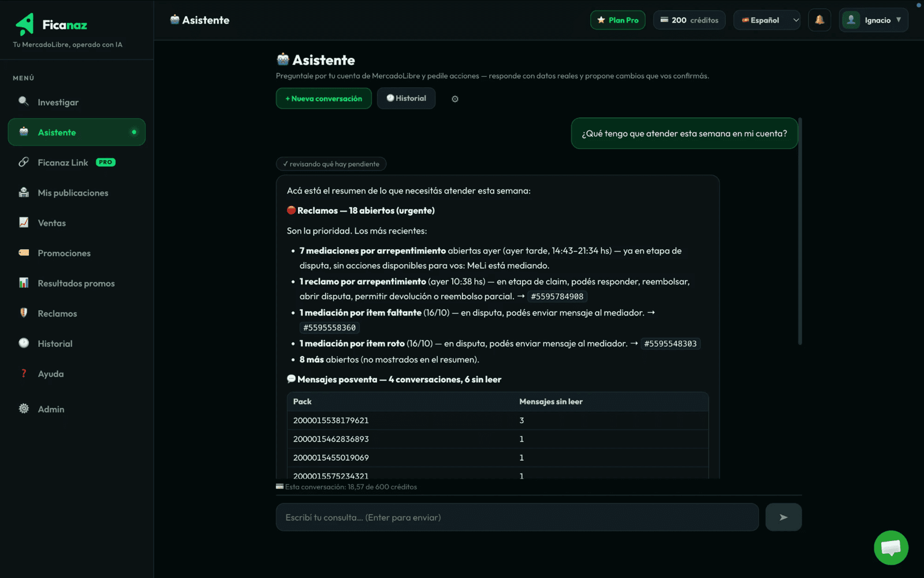The width and height of the screenshot is (924, 578).
Task: Open the Historial button above the chat
Action: click(x=406, y=98)
